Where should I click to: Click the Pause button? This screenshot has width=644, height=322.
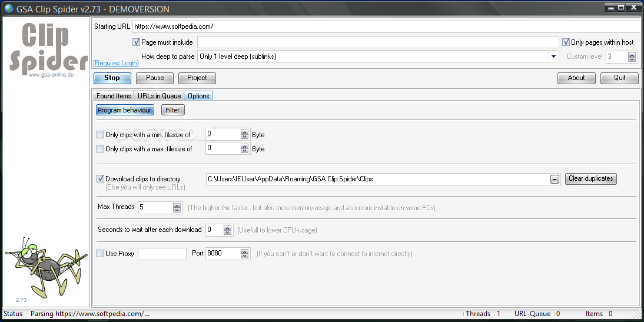coord(155,78)
